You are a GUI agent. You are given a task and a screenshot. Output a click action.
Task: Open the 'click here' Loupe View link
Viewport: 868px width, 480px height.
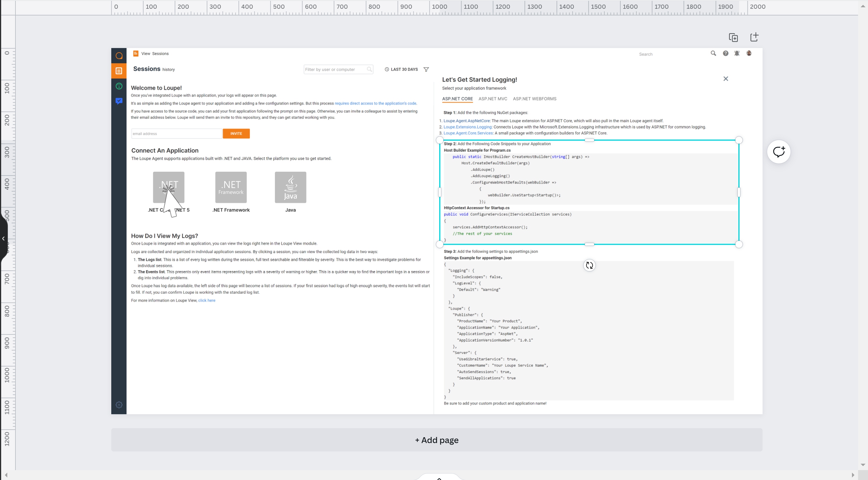pos(207,300)
